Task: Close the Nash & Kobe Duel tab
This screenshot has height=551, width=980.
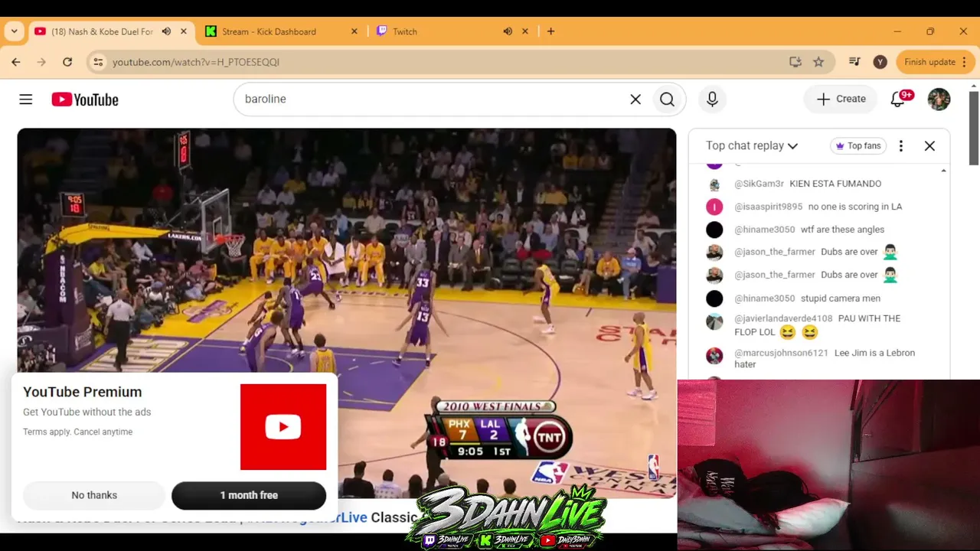Action: coord(184,31)
